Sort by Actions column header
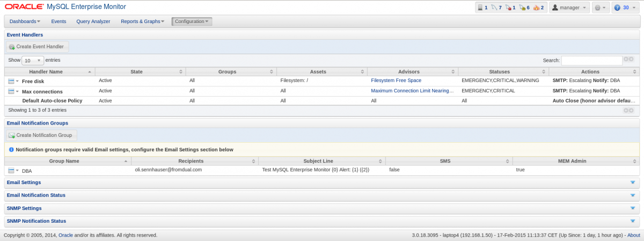644x241 pixels. point(594,71)
